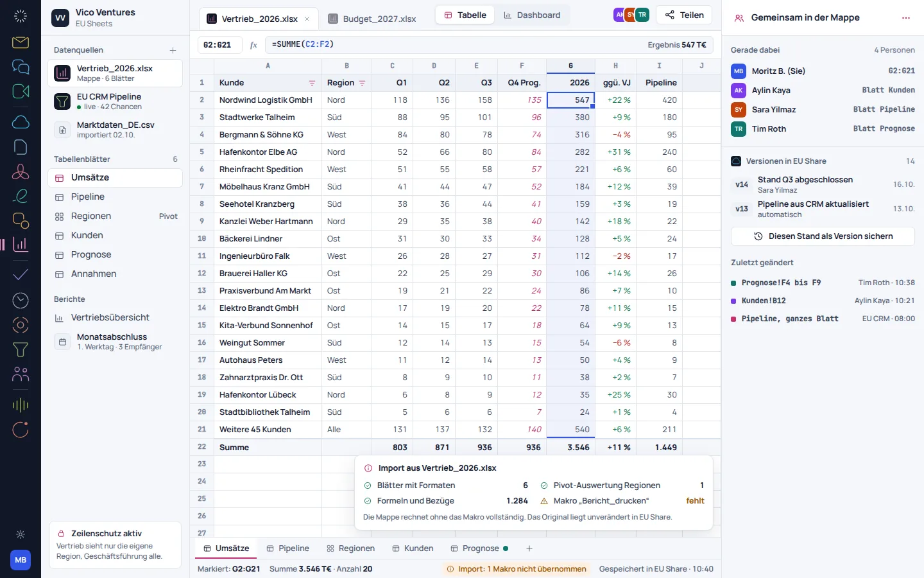
Task: Close the Vertrieb_2026.xlsx tab
Action: pyautogui.click(x=307, y=19)
